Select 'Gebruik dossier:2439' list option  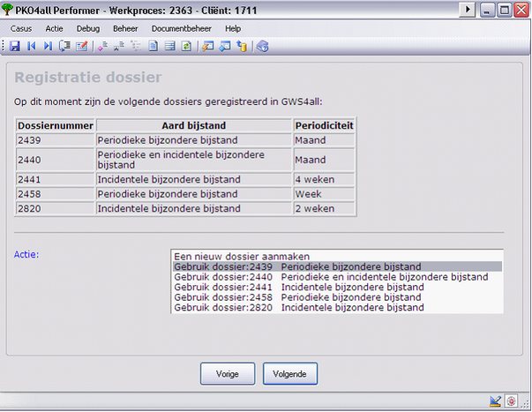point(337,266)
